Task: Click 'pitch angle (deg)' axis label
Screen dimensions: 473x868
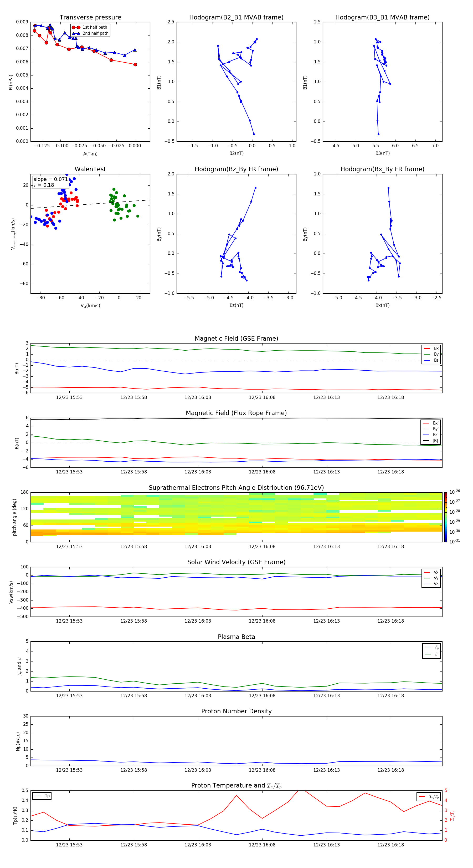Action: 14,517
